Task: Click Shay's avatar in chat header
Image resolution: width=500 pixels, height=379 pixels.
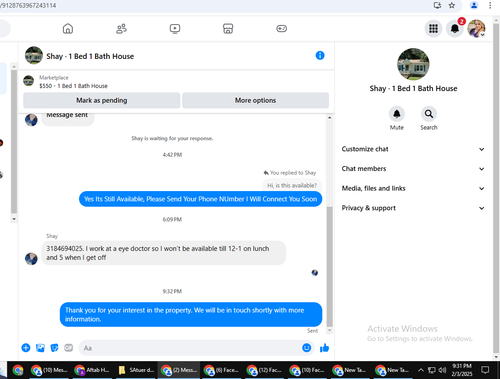Action: [34, 55]
